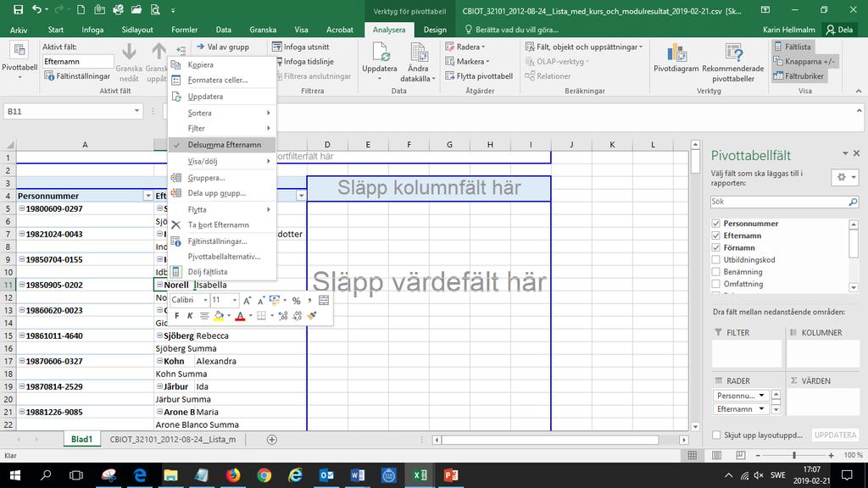Open the Design ribbon tab
Screen dimensions: 868x488
pyautogui.click(x=435, y=30)
